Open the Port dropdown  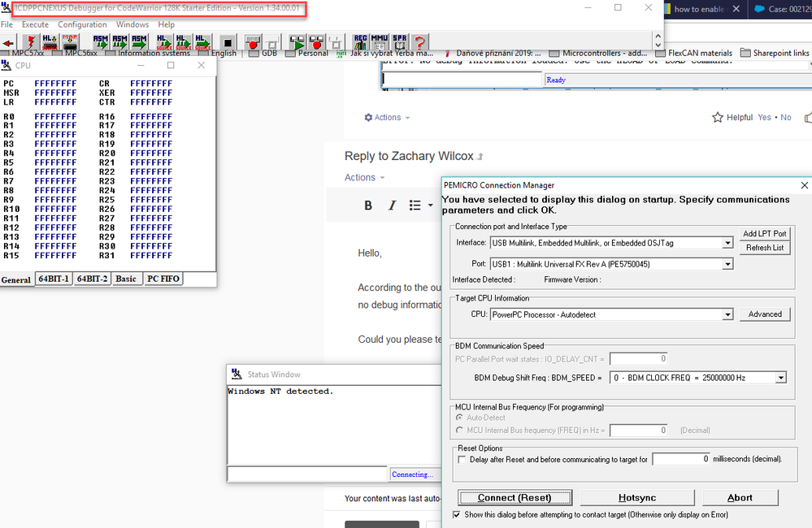pos(727,264)
